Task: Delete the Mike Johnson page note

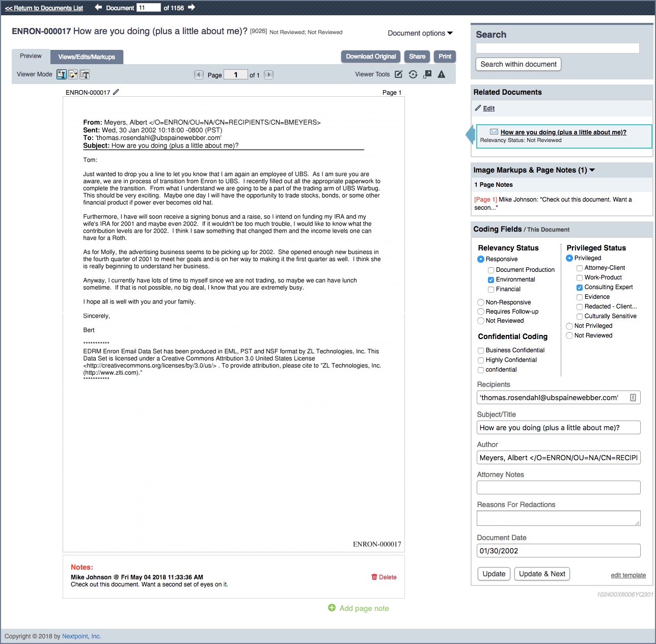Action: [384, 577]
